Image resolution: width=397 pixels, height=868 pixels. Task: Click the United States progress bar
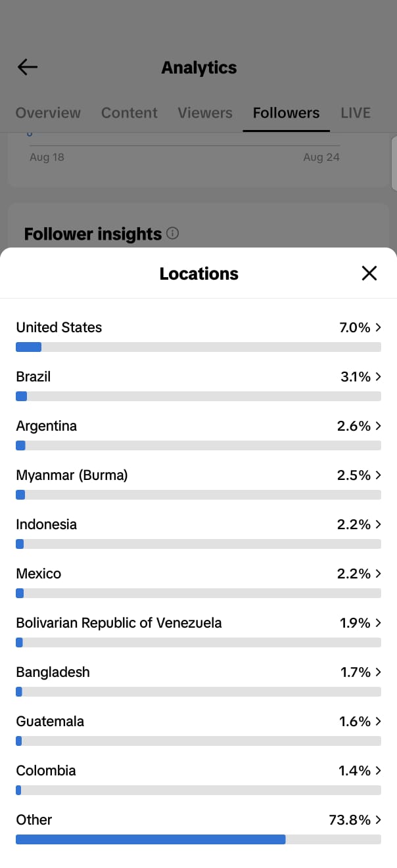point(198,347)
